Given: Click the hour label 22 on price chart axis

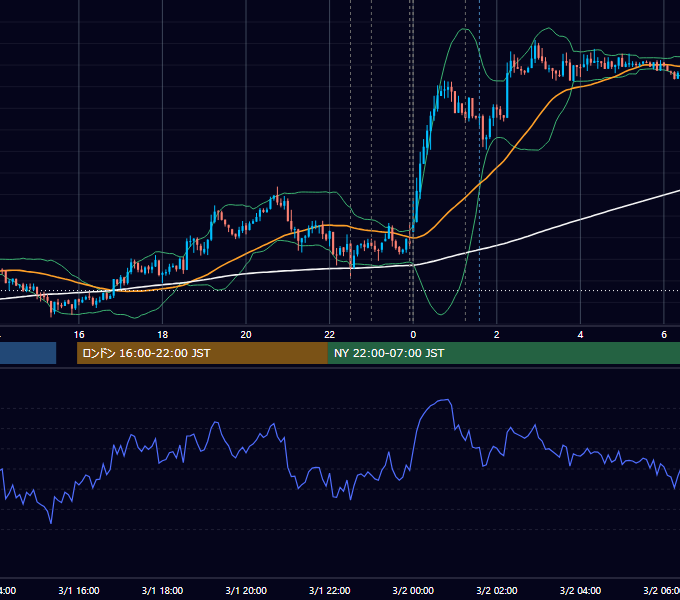Looking at the screenshot, I should (x=330, y=334).
